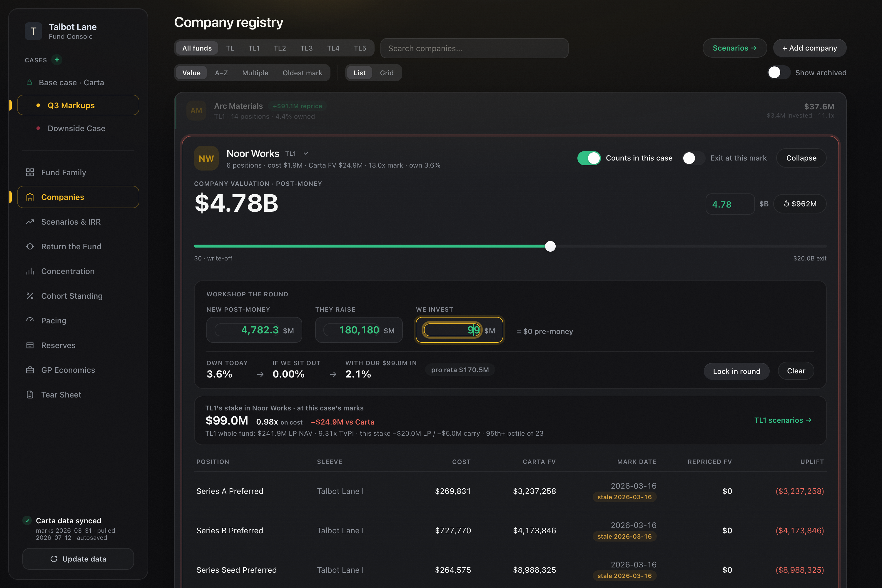Screen dimensions: 882x588
Task: Click +$91.1M reprice badge
Action: pos(297,106)
